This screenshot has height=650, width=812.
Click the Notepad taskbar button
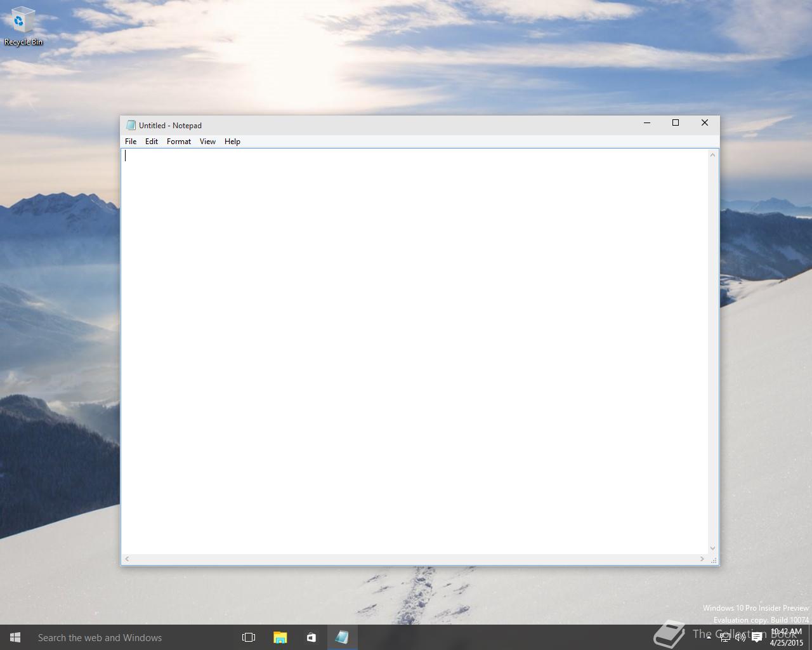342,637
